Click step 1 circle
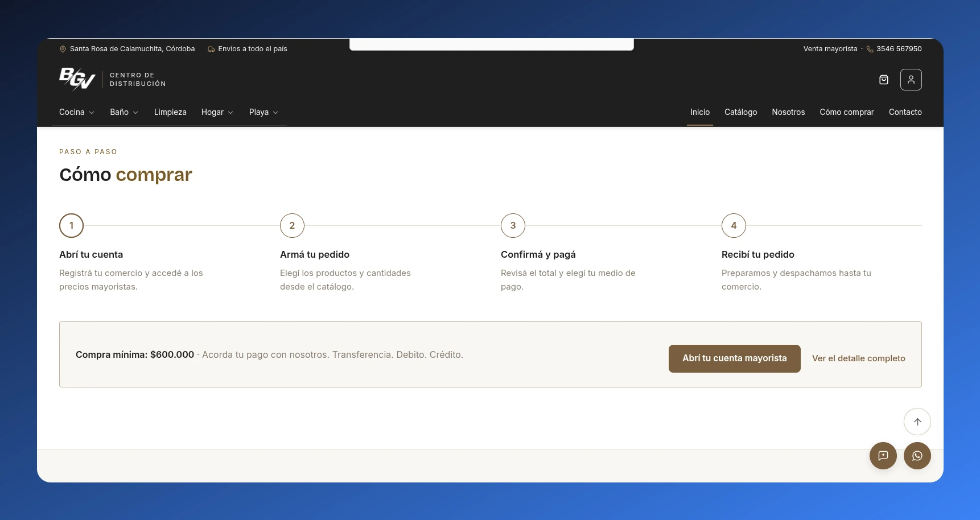980x520 pixels. [x=71, y=225]
